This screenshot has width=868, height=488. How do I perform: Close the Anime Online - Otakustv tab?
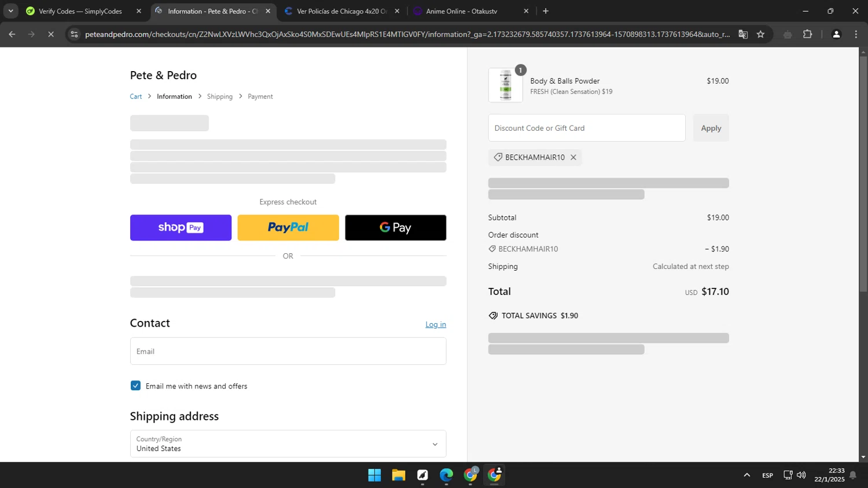coord(526,11)
